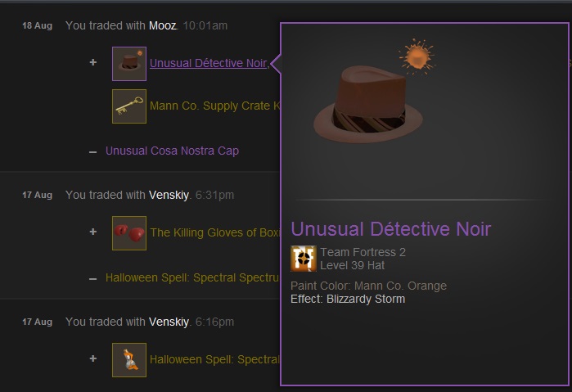This screenshot has width=572, height=392.
Task: Open the Unusual Détective Noir link
Action: (208, 63)
